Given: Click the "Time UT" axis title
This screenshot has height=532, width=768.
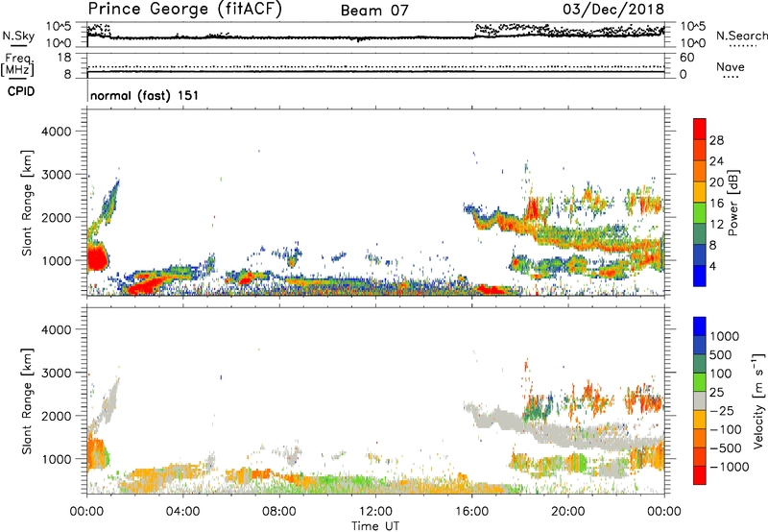Looking at the screenshot, I should [375, 526].
